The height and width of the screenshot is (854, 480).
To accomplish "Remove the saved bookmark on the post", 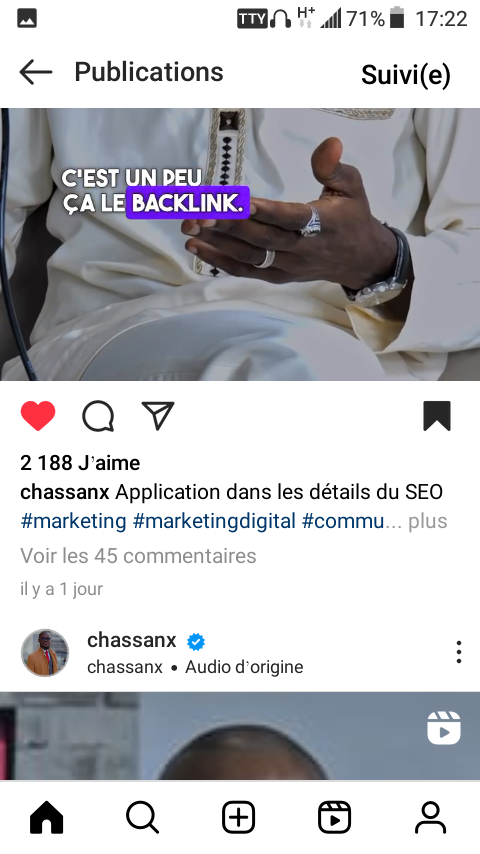I will (437, 416).
